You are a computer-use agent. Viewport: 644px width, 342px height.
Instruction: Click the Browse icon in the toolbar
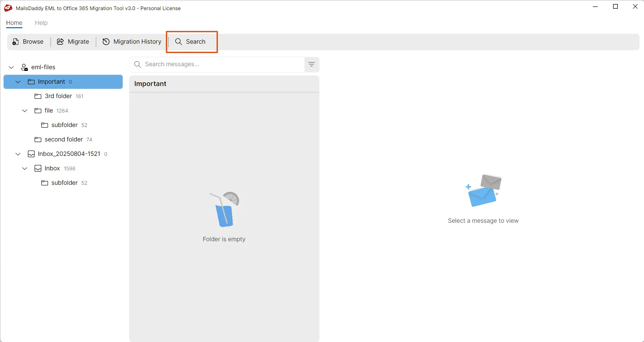click(15, 42)
